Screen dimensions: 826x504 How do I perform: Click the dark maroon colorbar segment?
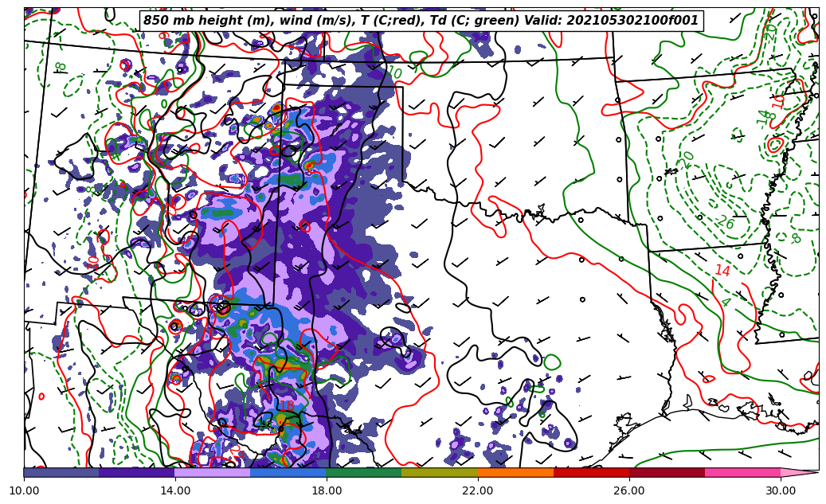pos(667,472)
